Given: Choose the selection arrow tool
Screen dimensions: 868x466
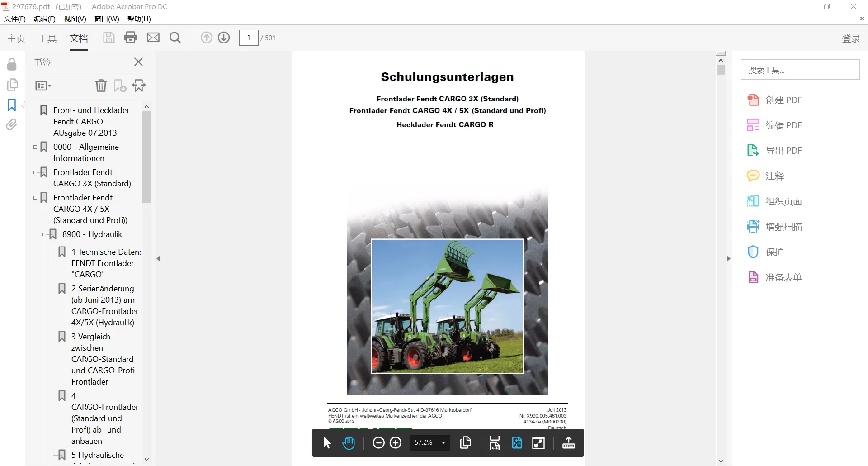Looking at the screenshot, I should click(327, 443).
